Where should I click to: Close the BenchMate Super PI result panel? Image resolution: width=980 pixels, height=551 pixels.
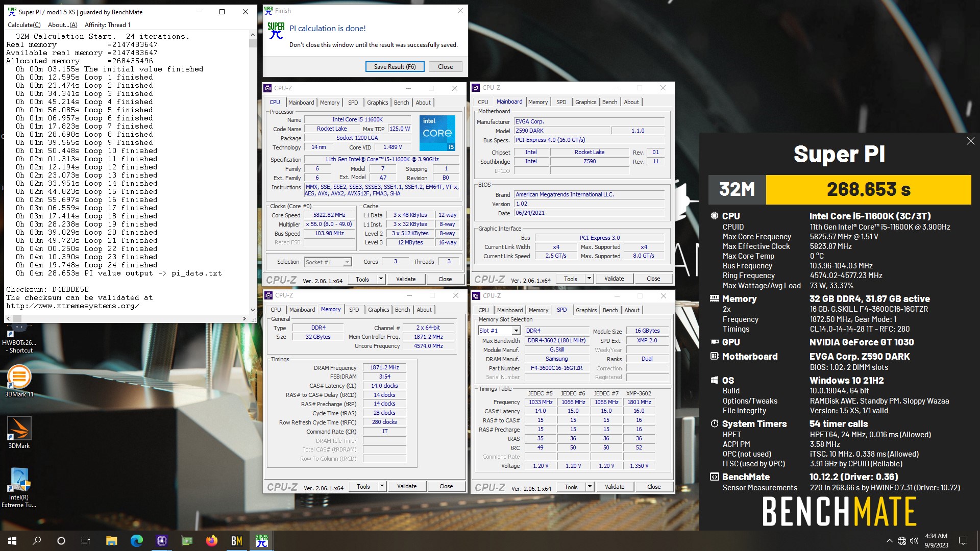[x=970, y=141]
